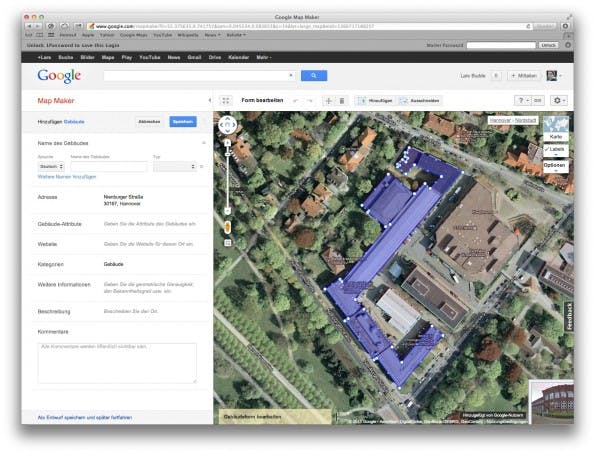
Task: Click the small square icon below pegman
Action: tap(227, 243)
